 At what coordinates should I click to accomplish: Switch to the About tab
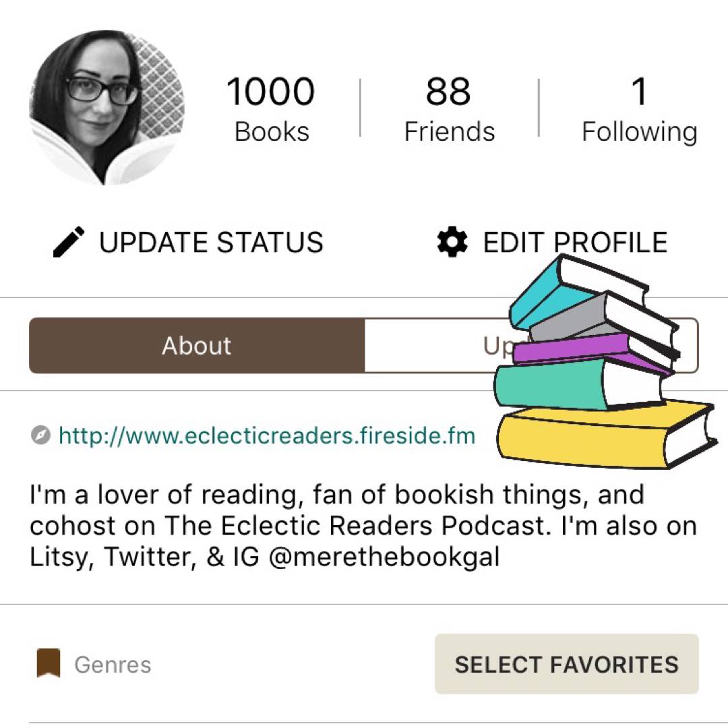tap(196, 346)
